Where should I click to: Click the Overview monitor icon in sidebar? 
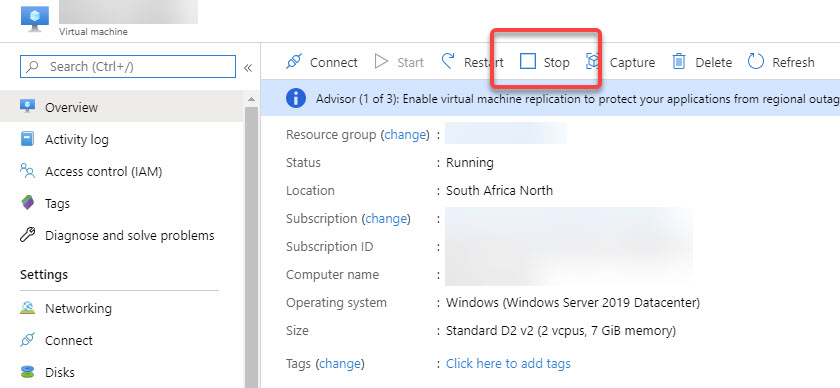[27, 107]
